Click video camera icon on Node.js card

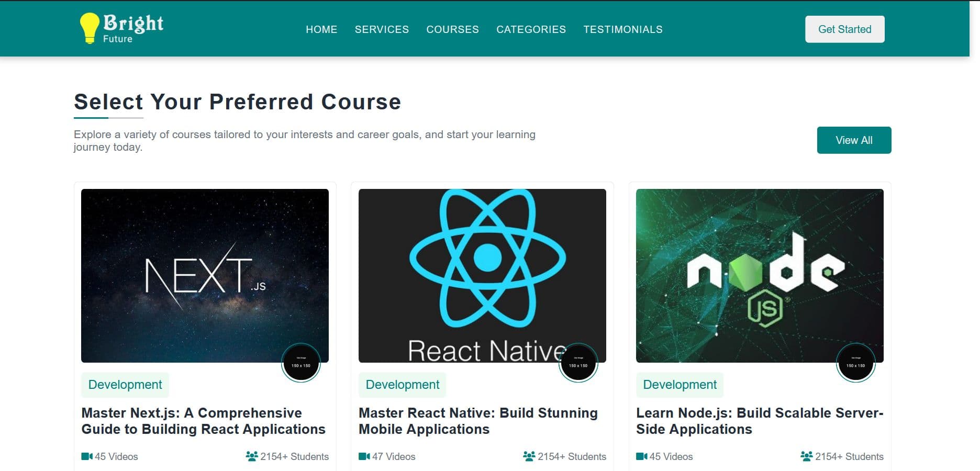642,456
